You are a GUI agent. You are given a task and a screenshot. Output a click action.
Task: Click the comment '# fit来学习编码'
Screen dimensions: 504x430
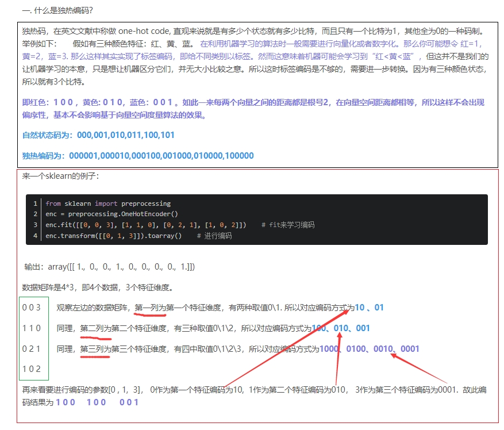[x=288, y=225]
